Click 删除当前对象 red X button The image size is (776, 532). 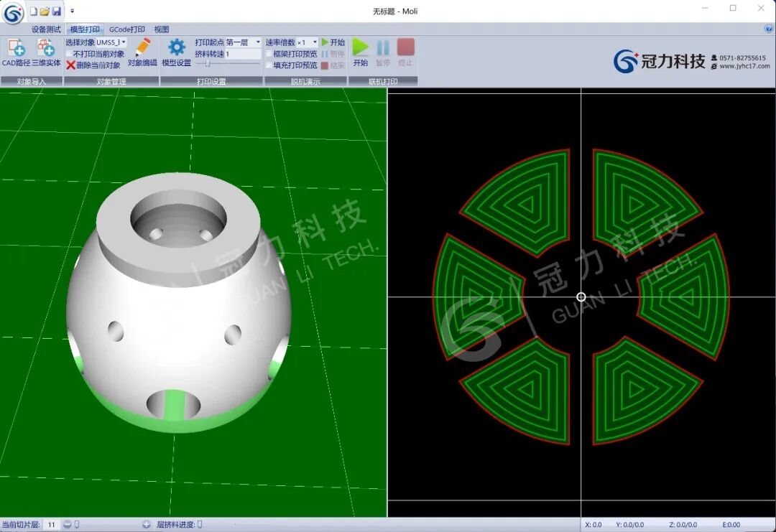(x=93, y=65)
